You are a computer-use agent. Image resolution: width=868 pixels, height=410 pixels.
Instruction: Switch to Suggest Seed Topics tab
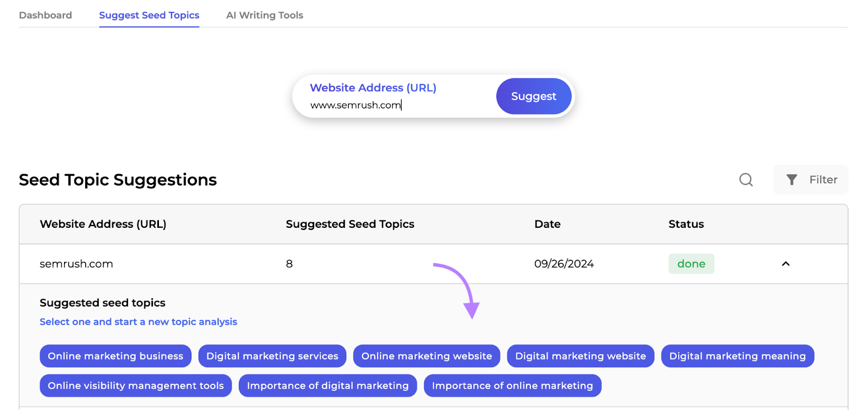(x=149, y=15)
